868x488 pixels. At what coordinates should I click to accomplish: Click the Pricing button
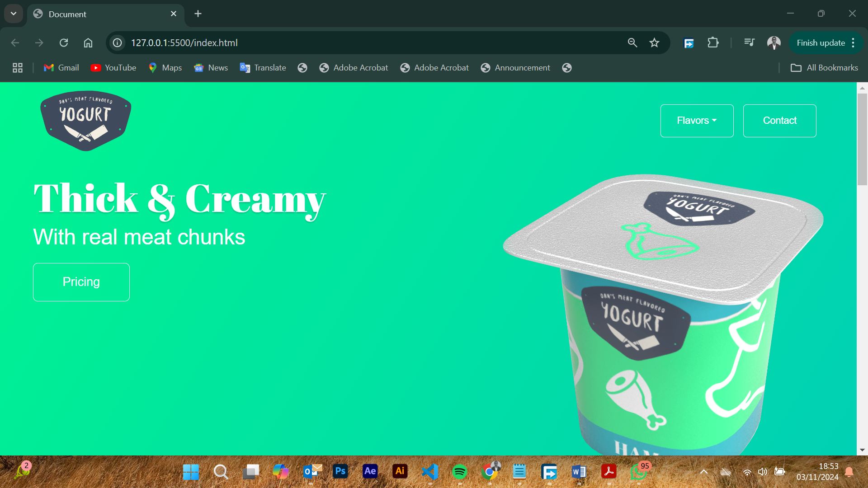click(x=81, y=282)
